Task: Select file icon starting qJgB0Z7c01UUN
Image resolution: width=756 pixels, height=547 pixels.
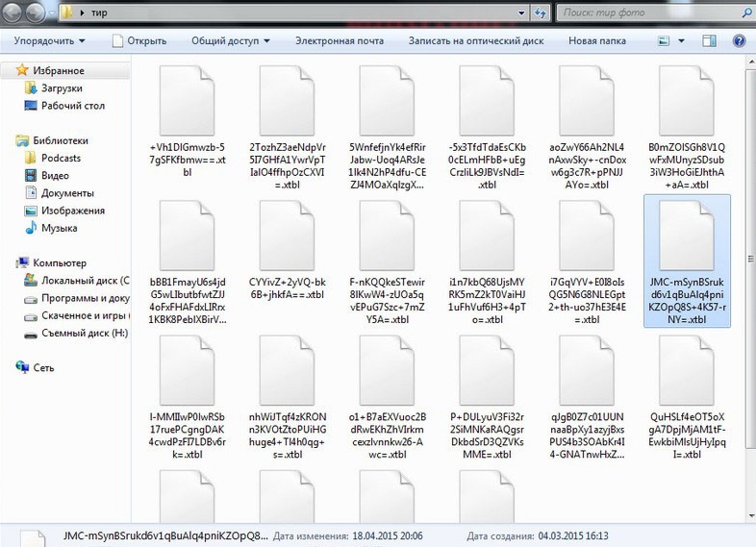Action: pyautogui.click(x=587, y=370)
